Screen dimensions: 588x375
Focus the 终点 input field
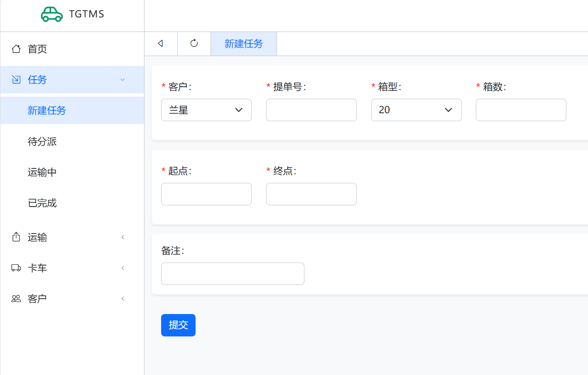pyautogui.click(x=311, y=194)
